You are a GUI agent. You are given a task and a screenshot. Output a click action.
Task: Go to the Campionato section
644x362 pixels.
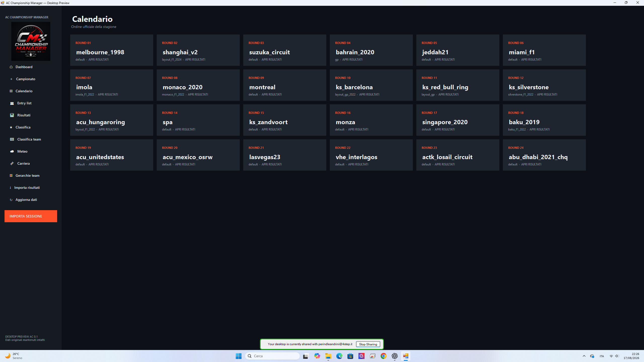26,79
